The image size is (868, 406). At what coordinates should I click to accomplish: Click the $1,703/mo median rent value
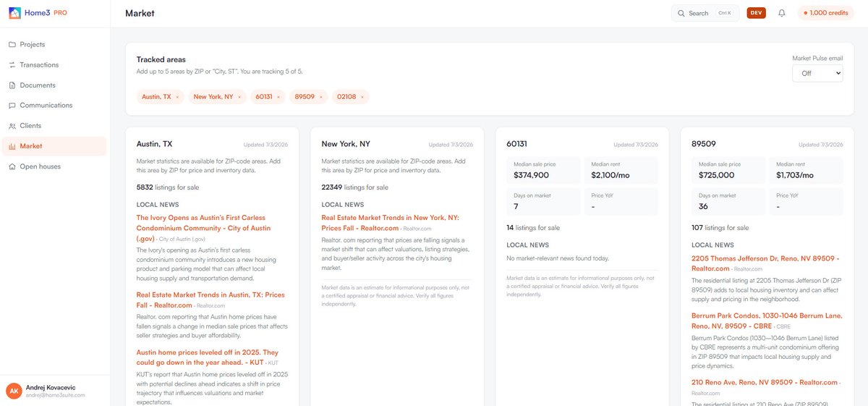click(795, 175)
